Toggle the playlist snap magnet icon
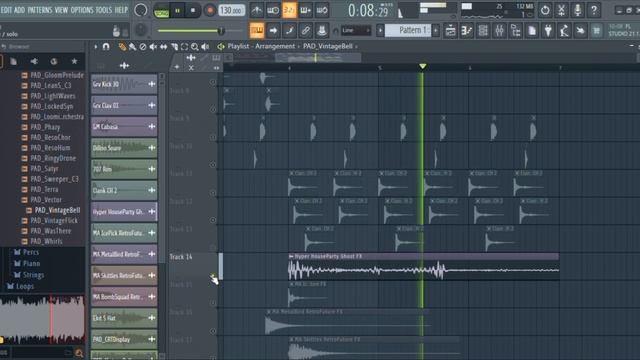 [106, 47]
